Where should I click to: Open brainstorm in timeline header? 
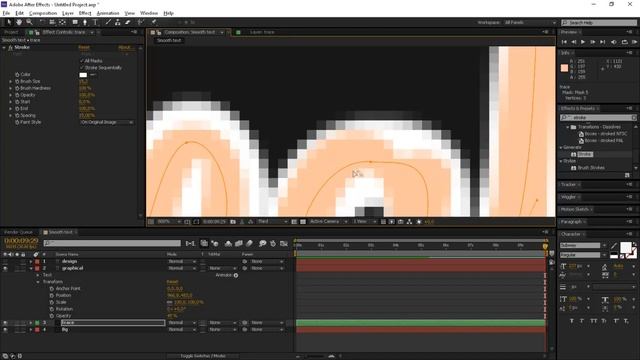262,243
